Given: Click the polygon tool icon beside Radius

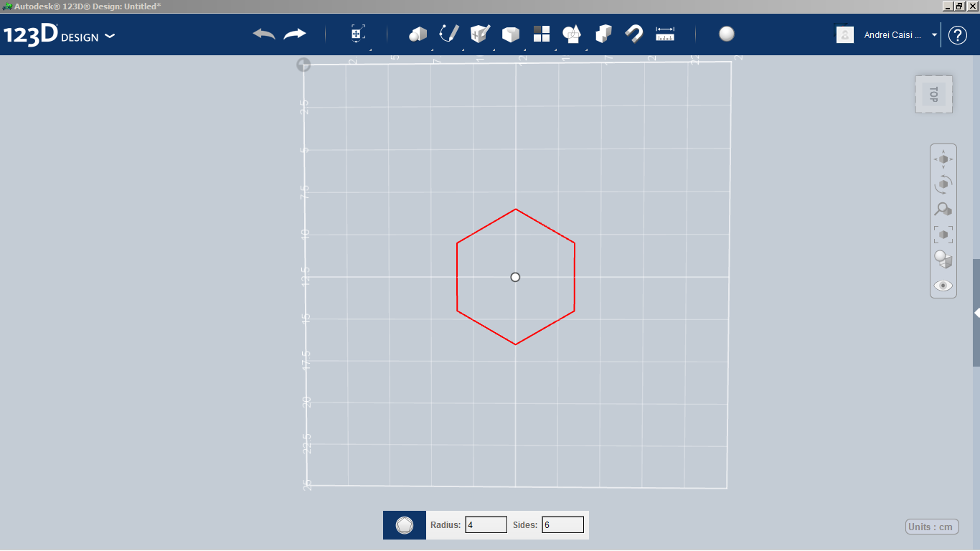Looking at the screenshot, I should 405,525.
